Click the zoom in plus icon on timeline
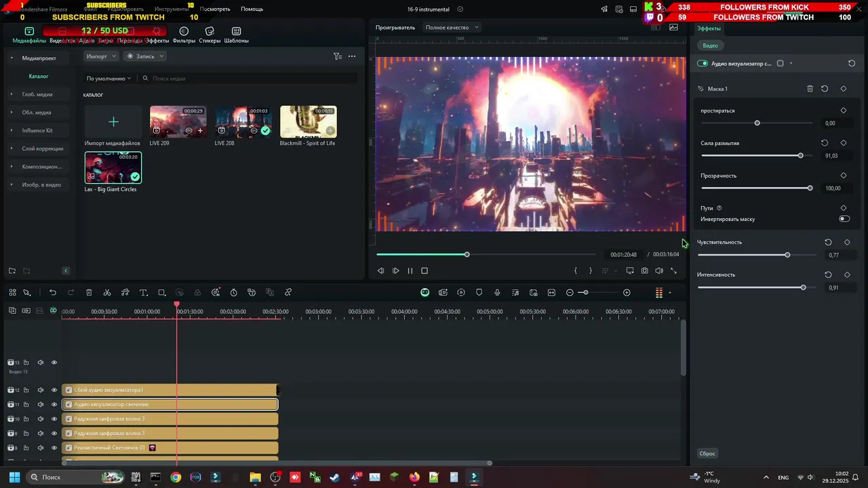The height and width of the screenshot is (488, 868). [x=627, y=293]
